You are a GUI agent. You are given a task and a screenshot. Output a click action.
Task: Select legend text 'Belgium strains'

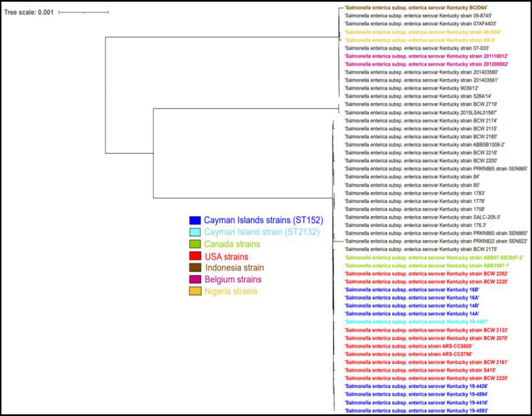[x=233, y=279]
